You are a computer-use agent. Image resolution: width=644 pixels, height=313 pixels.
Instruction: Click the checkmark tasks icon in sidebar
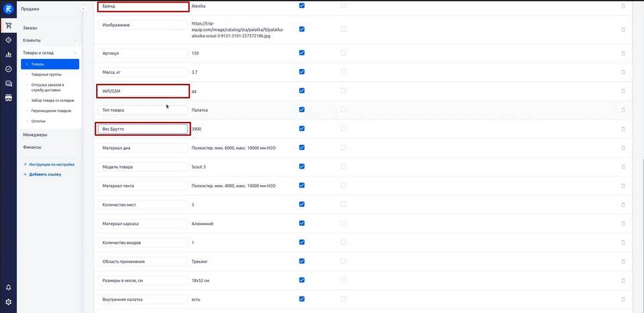pyautogui.click(x=8, y=69)
